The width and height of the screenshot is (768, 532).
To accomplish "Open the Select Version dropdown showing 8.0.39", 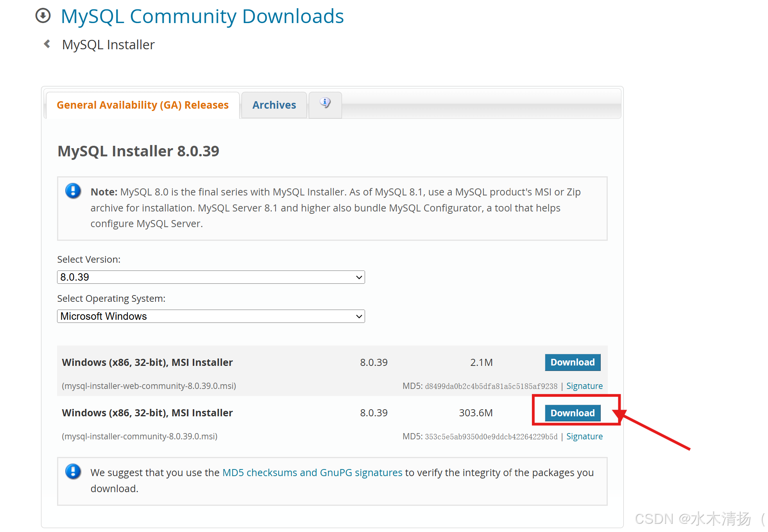I will click(211, 277).
